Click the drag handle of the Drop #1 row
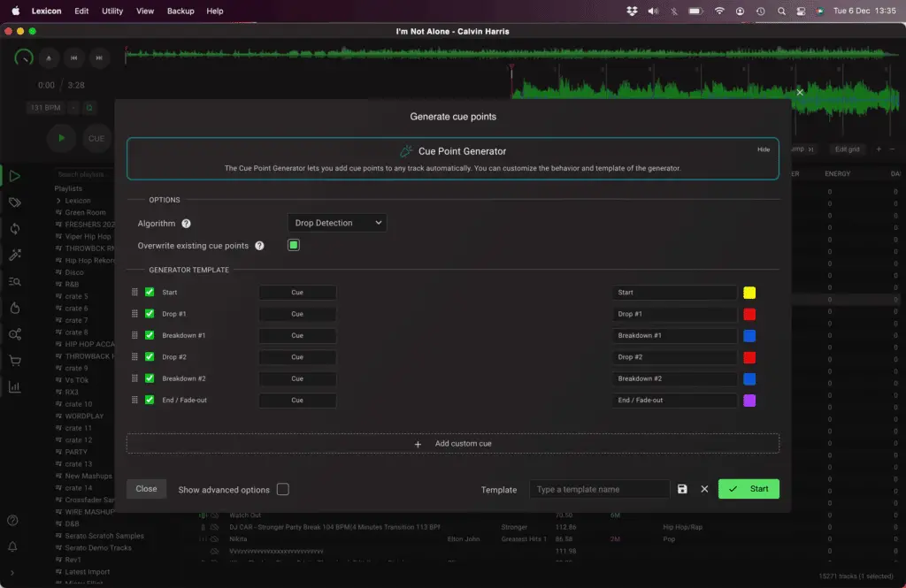This screenshot has height=588, width=906. tap(134, 314)
